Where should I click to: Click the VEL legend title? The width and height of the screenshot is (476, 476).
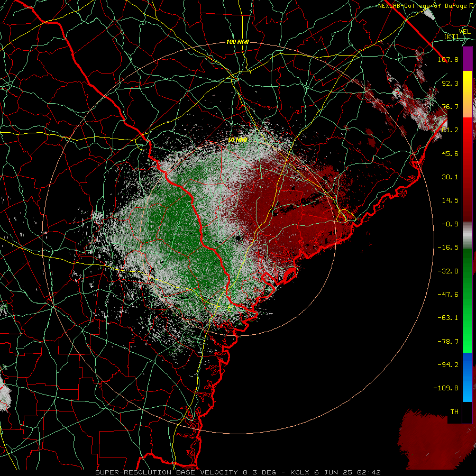pyautogui.click(x=465, y=32)
